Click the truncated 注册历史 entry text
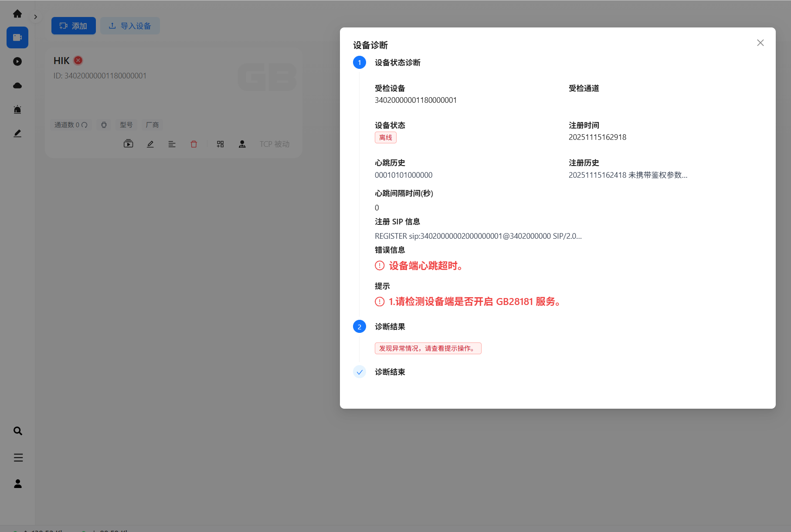This screenshot has width=791, height=532. click(x=628, y=175)
